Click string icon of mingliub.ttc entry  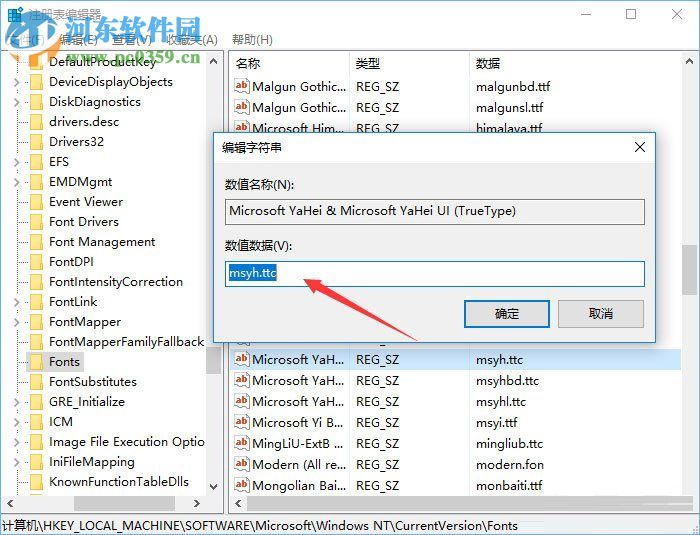click(241, 443)
